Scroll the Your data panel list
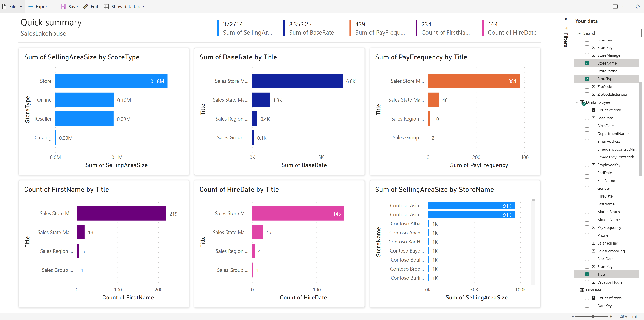Screen dimensions: 644x320 pyautogui.click(x=640, y=165)
